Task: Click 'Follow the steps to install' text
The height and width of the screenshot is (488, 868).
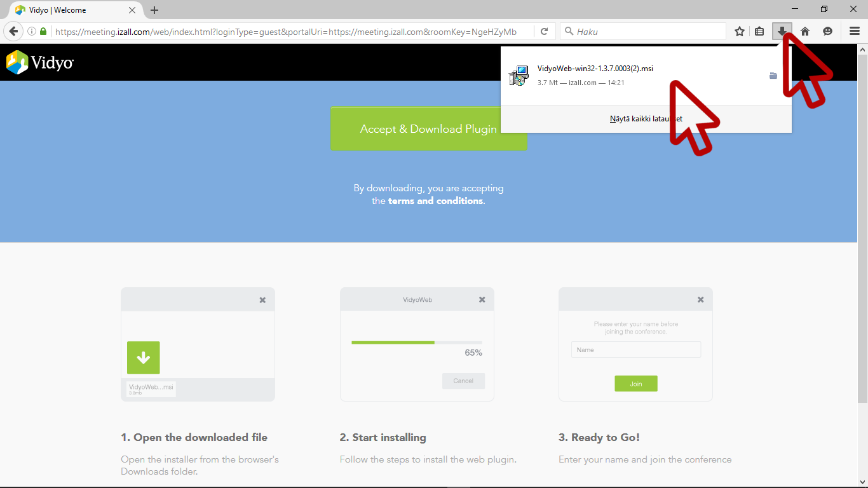Action: pos(428,459)
